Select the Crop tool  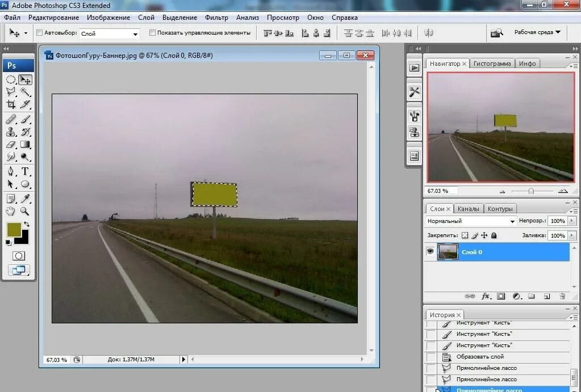click(11, 104)
